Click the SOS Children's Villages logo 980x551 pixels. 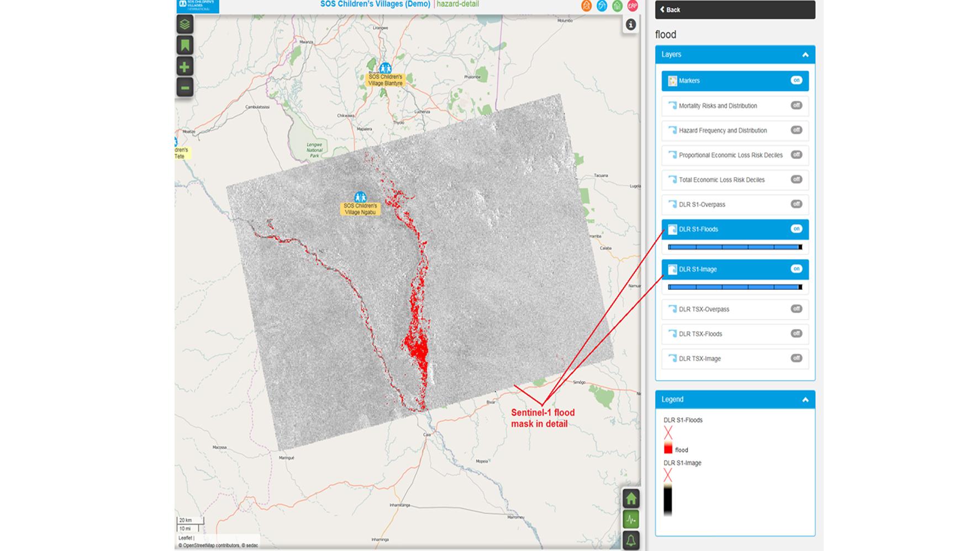tap(198, 6)
